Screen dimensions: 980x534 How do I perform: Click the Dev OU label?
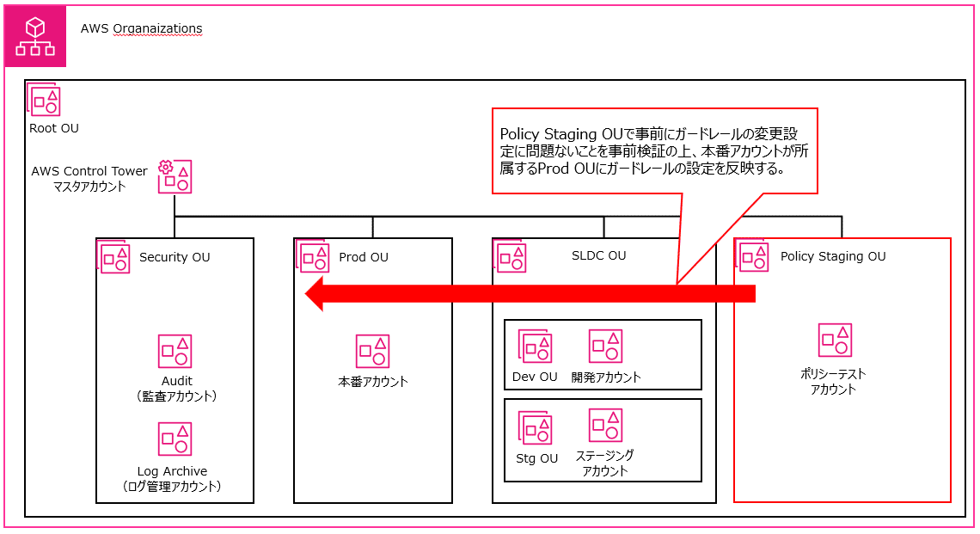coord(535,377)
